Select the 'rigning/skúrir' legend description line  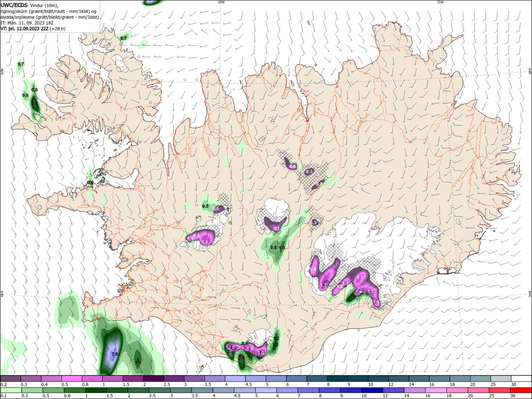(49, 11)
